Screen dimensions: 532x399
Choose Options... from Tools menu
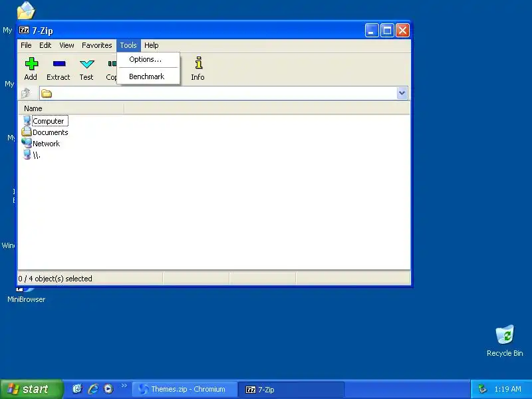pos(148,59)
